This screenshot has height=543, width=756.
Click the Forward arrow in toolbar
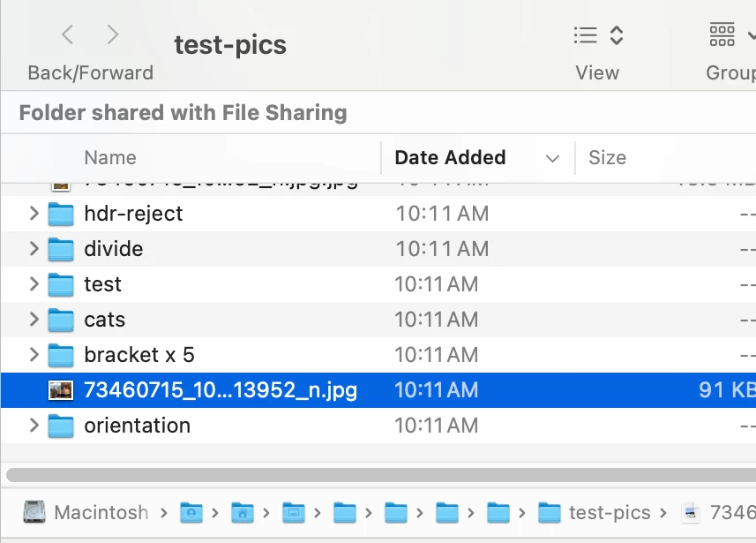coord(112,35)
